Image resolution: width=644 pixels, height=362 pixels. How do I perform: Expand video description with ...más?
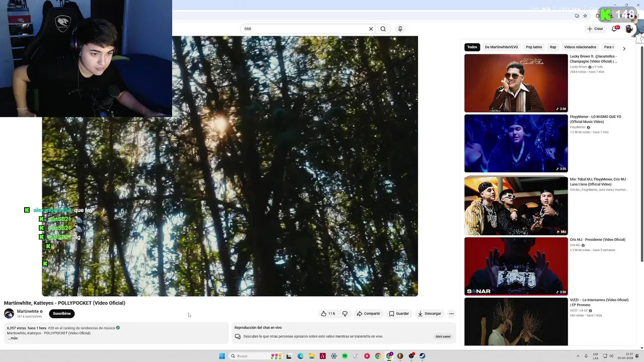(13, 338)
